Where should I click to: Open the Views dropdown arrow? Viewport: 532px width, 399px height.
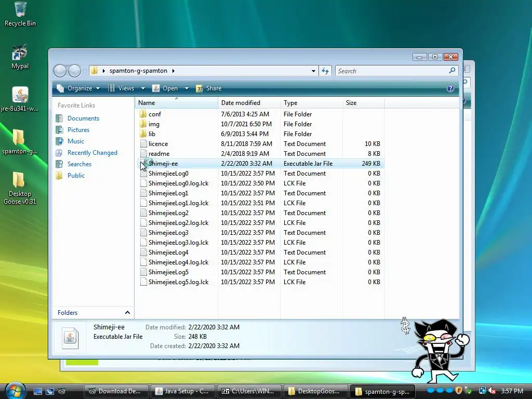point(143,88)
